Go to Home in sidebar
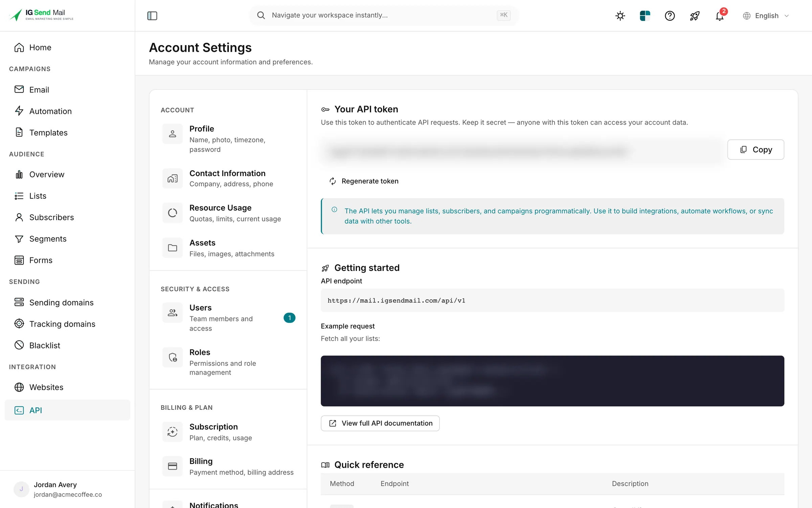Viewport: 812px width, 508px height. [x=68, y=47]
